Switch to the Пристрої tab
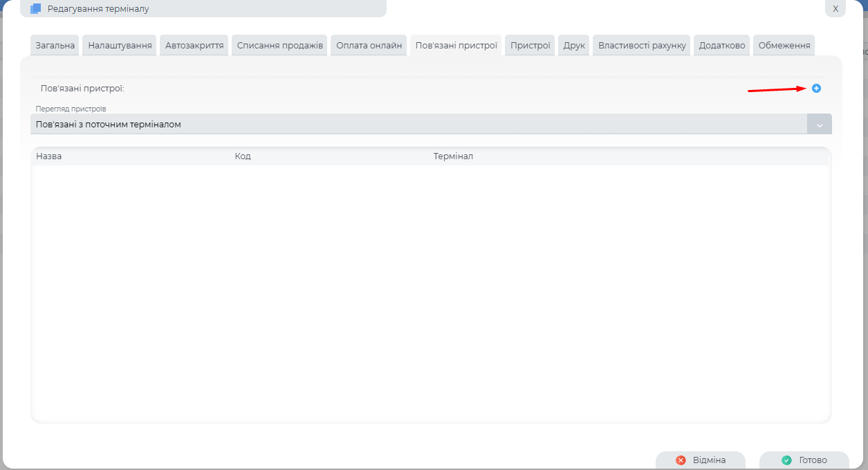The height and width of the screenshot is (470, 868). point(530,46)
